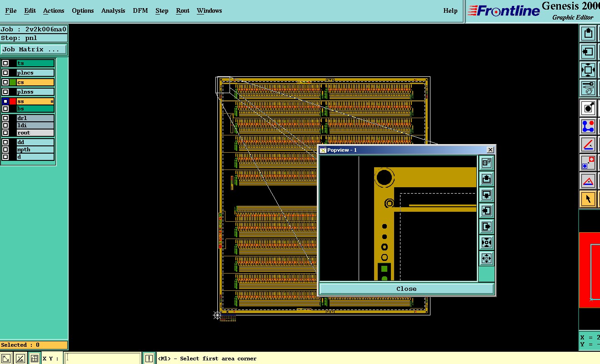Screen dimensions: 600x364
Task: Click the pan left icon in Popview
Action: (x=486, y=210)
